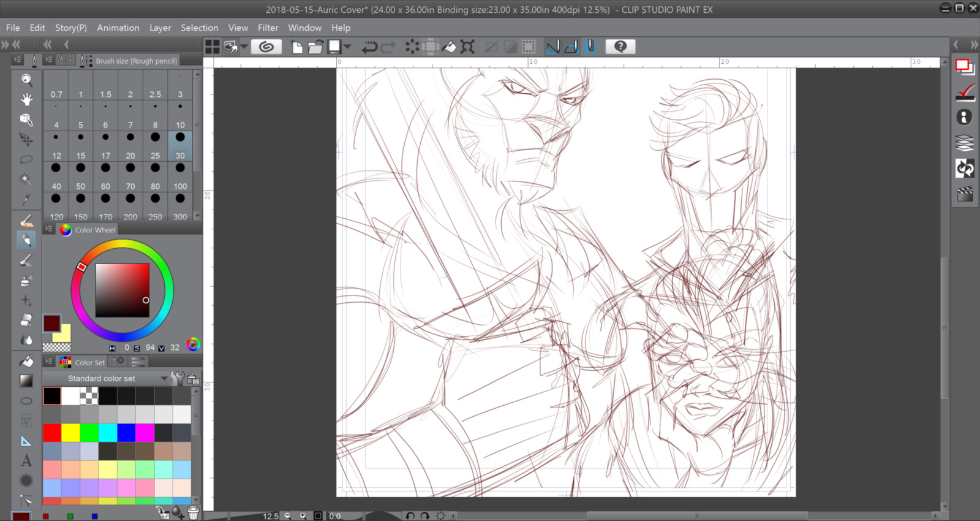Select the Hand move tool

26,99
